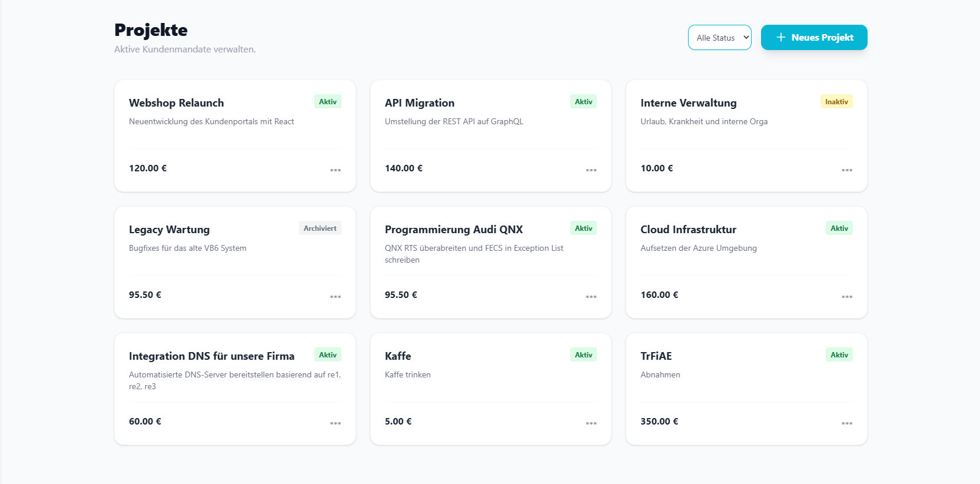
Task: Open the three-dot menu on API Migration card
Action: (591, 170)
